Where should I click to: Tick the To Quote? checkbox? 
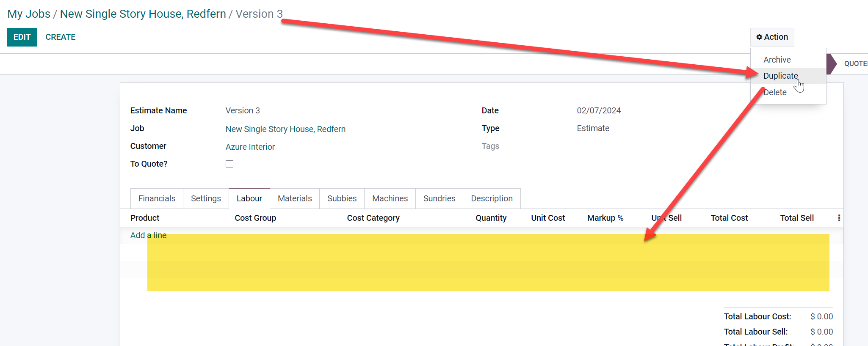pos(229,164)
